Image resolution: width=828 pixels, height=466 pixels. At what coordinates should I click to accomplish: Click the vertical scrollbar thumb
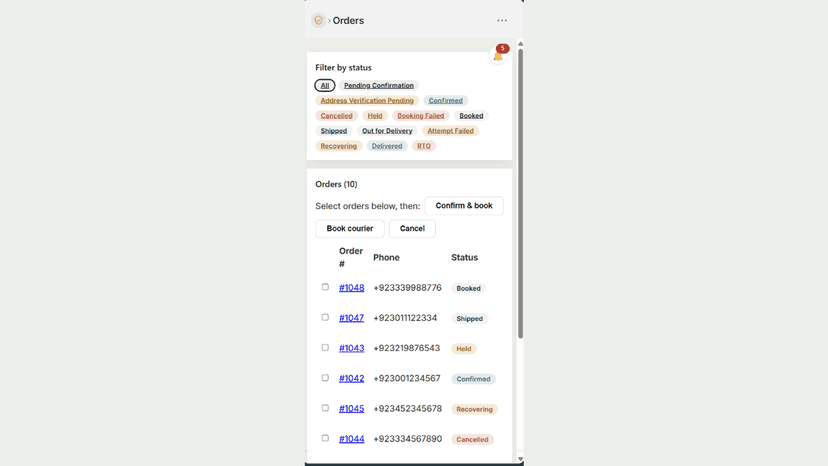(x=520, y=193)
